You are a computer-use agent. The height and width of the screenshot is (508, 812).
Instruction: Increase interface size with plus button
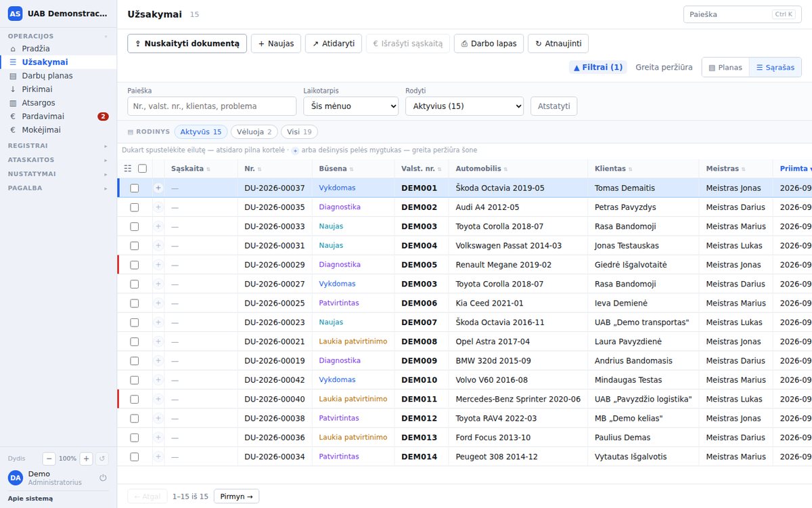[86, 459]
